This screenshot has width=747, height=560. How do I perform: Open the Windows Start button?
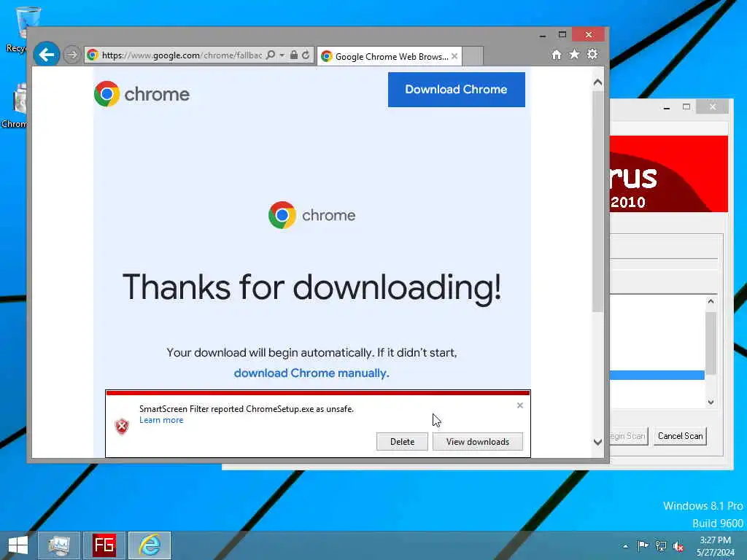click(x=18, y=545)
